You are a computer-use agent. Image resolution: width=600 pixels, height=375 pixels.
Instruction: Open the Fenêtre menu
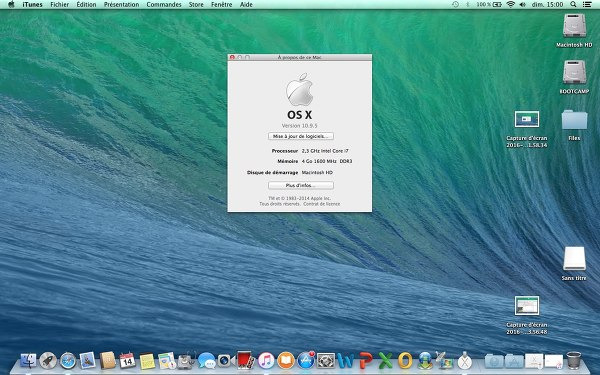click(222, 5)
